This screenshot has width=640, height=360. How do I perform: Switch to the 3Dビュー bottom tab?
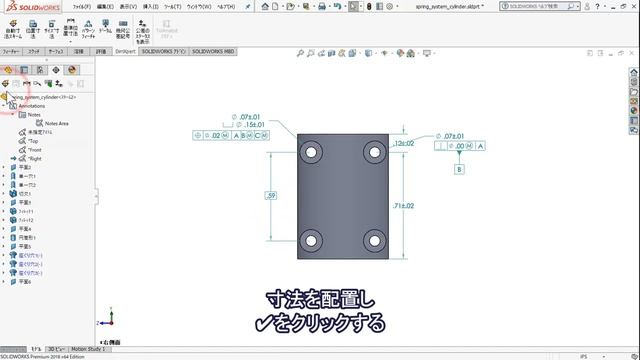(x=56, y=349)
